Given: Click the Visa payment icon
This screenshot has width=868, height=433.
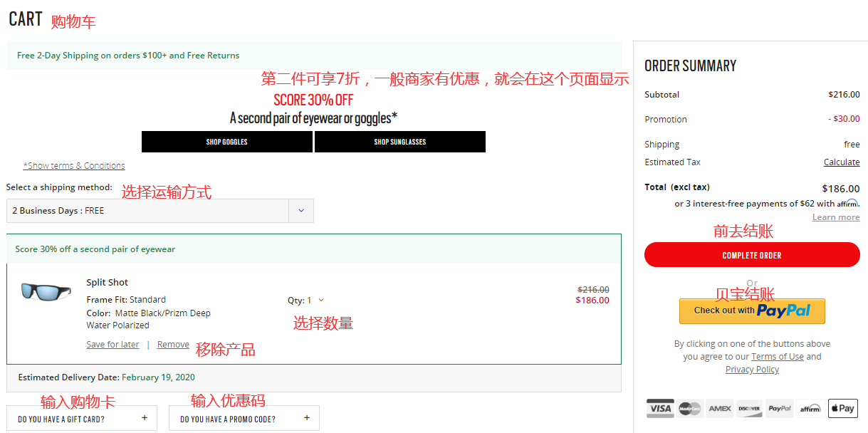Looking at the screenshot, I should [660, 408].
